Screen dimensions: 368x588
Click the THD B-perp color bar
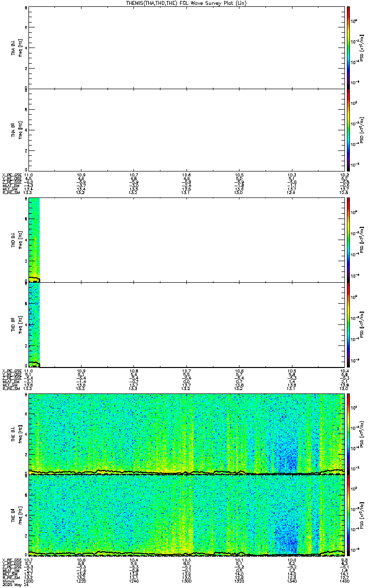coord(347,240)
